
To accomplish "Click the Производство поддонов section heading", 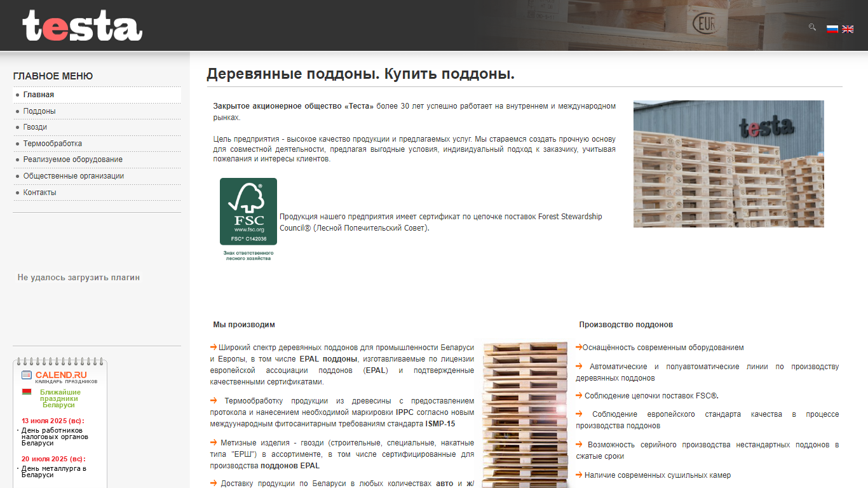I will tap(626, 325).
